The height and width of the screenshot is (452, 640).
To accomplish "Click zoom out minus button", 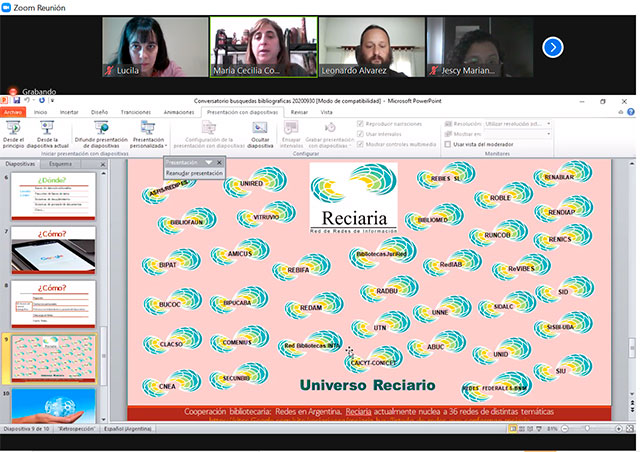I will pos(565,429).
